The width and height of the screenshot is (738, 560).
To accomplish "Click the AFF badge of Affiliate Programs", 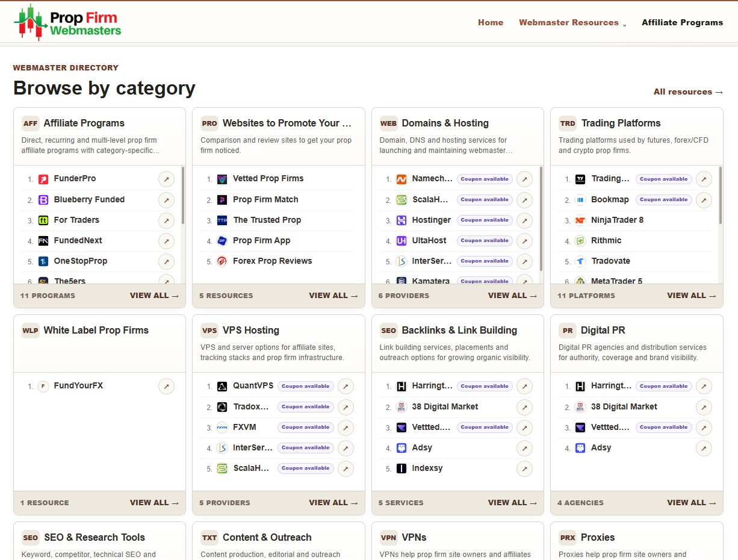I will 30,123.
